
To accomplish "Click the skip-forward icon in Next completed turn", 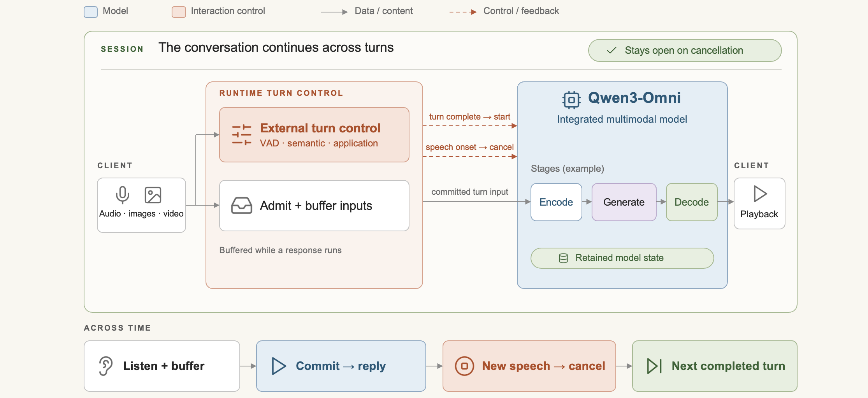I will [x=654, y=366].
